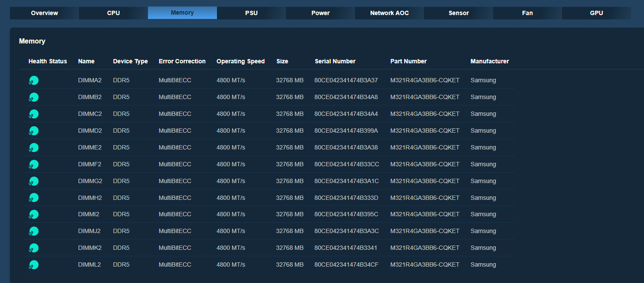Click the Serial Number column header

(335, 61)
